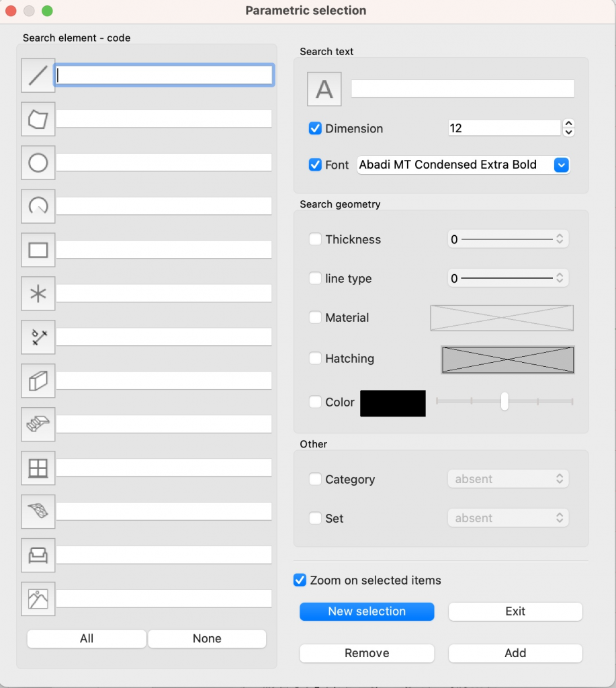
Task: Click the None button
Action: [207, 638]
